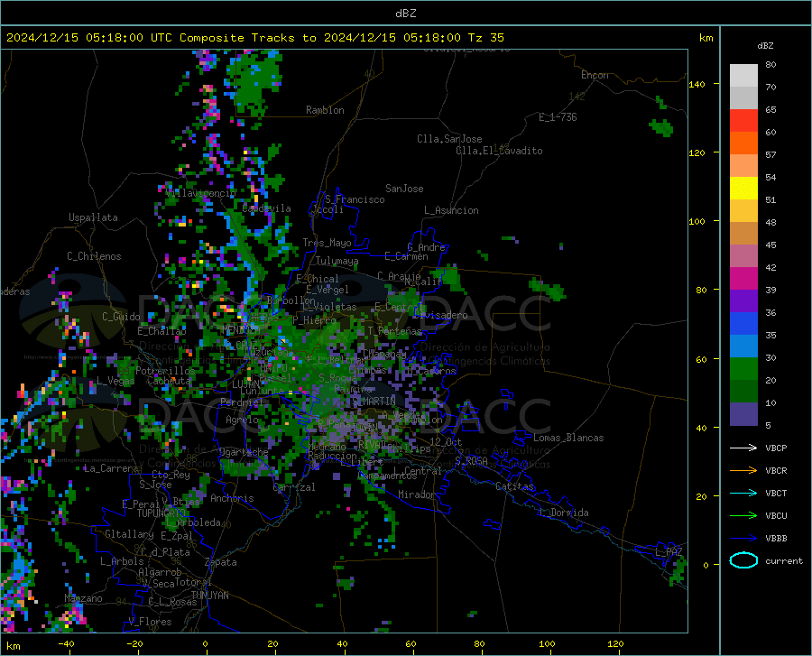
Task: Select the magenta 39-42 dBZ legend swatch
Action: click(x=743, y=279)
